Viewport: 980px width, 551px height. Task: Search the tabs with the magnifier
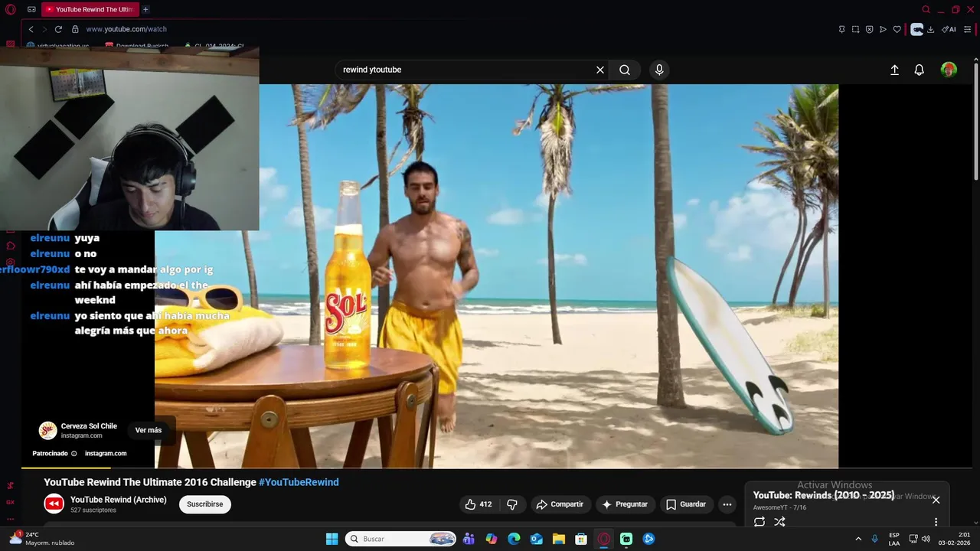[926, 9]
